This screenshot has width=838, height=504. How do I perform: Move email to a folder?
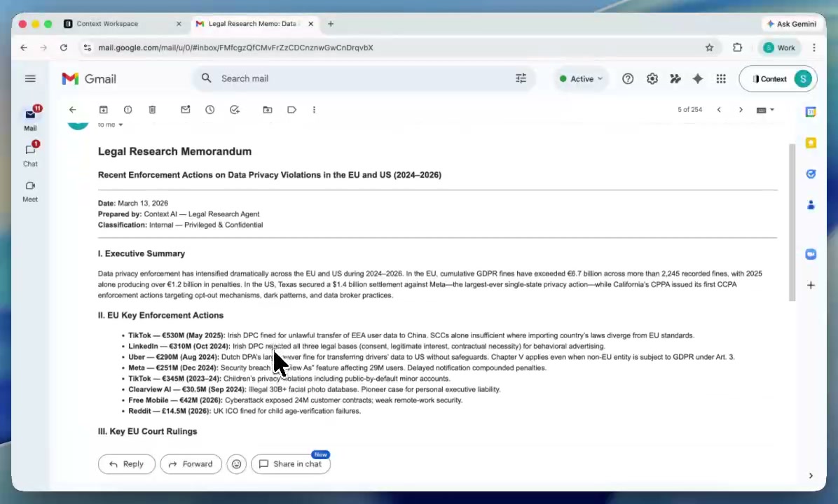pos(268,109)
